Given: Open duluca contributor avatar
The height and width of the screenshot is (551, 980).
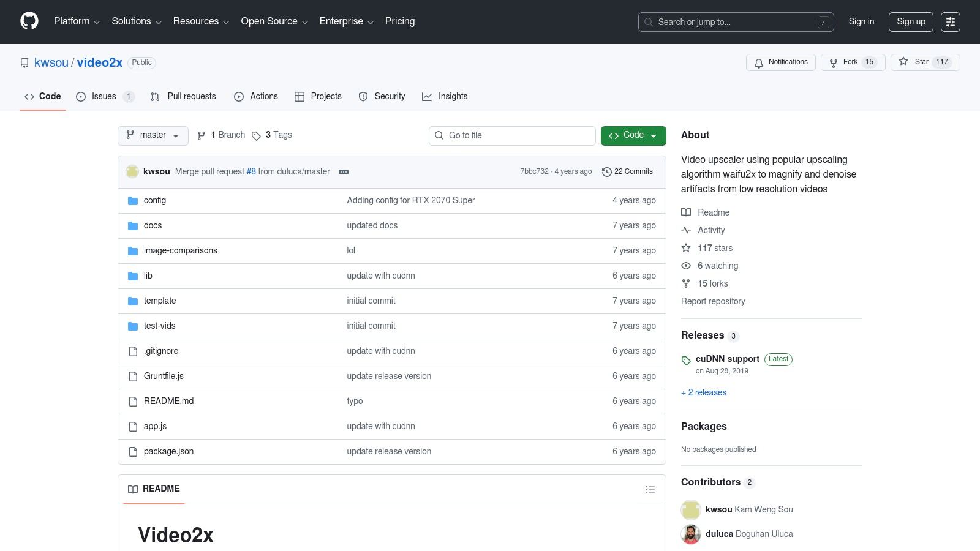Looking at the screenshot, I should [691, 534].
